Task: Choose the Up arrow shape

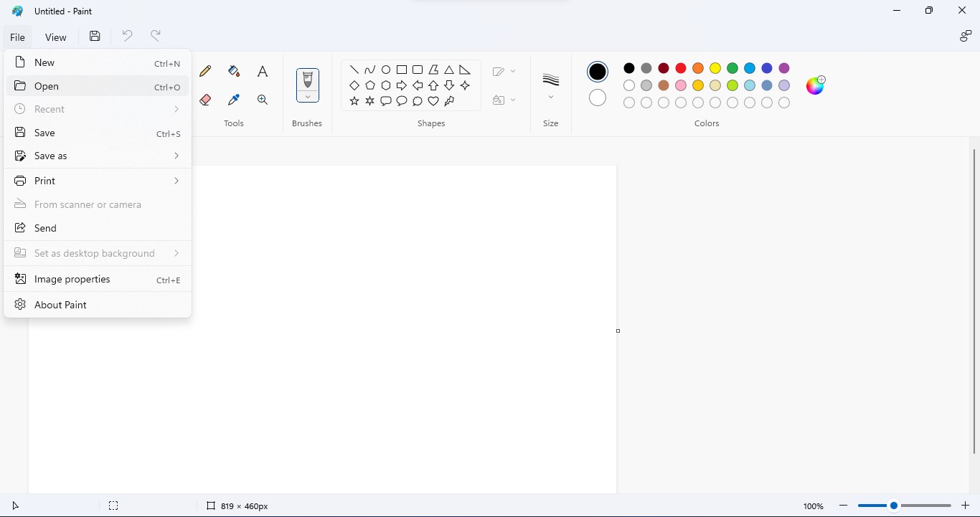Action: pos(433,85)
